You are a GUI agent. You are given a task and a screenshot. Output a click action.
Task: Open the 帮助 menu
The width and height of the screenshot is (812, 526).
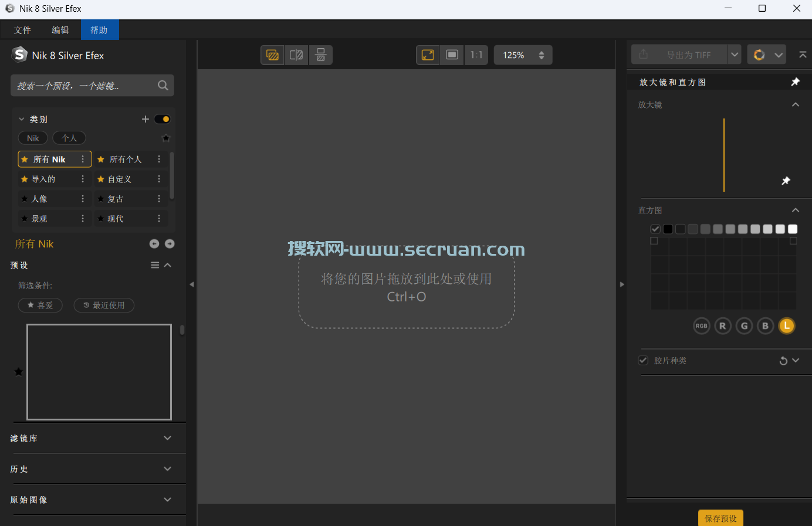[x=99, y=30]
